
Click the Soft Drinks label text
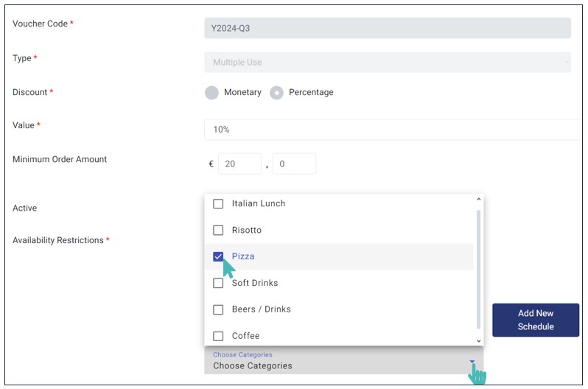pos(255,283)
